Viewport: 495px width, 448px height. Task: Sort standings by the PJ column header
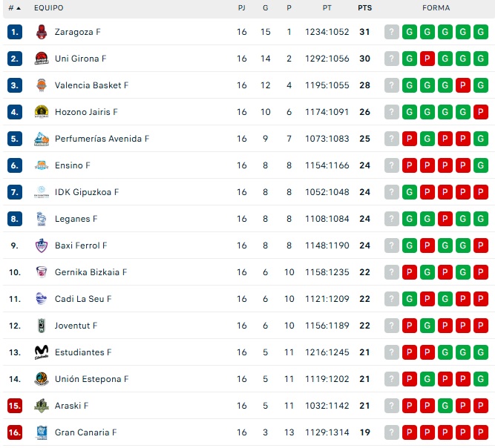242,7
